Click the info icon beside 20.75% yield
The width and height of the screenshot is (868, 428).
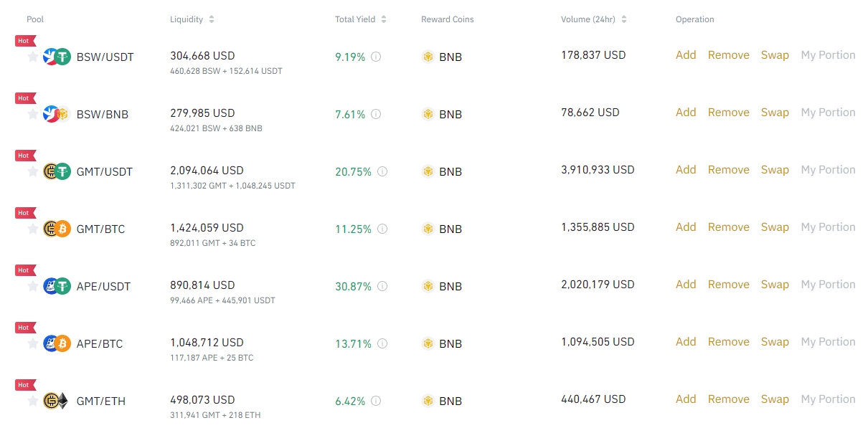click(x=382, y=171)
